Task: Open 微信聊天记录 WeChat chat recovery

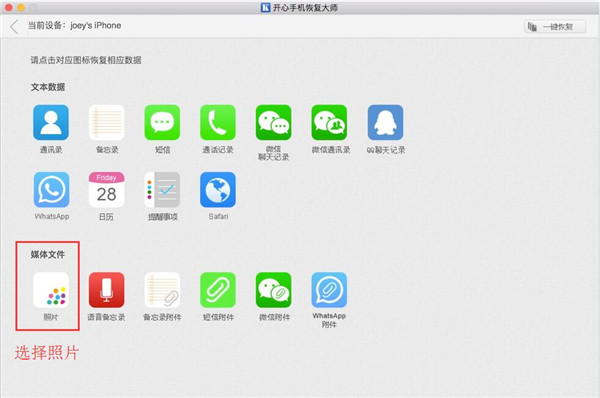Action: [274, 122]
